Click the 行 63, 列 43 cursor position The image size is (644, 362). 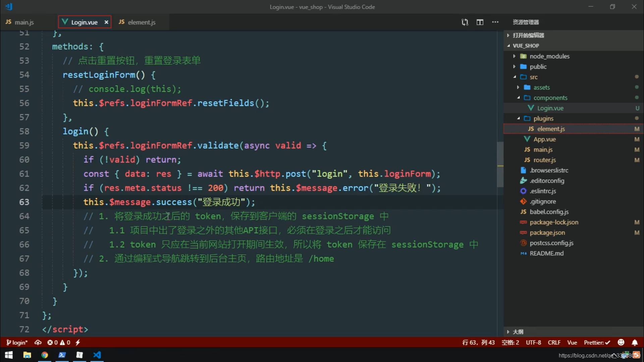click(x=478, y=343)
